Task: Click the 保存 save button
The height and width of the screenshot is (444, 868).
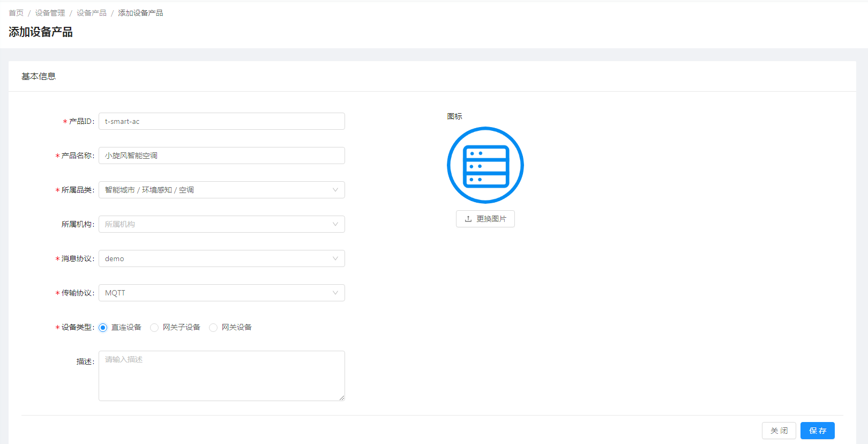Action: click(x=817, y=431)
